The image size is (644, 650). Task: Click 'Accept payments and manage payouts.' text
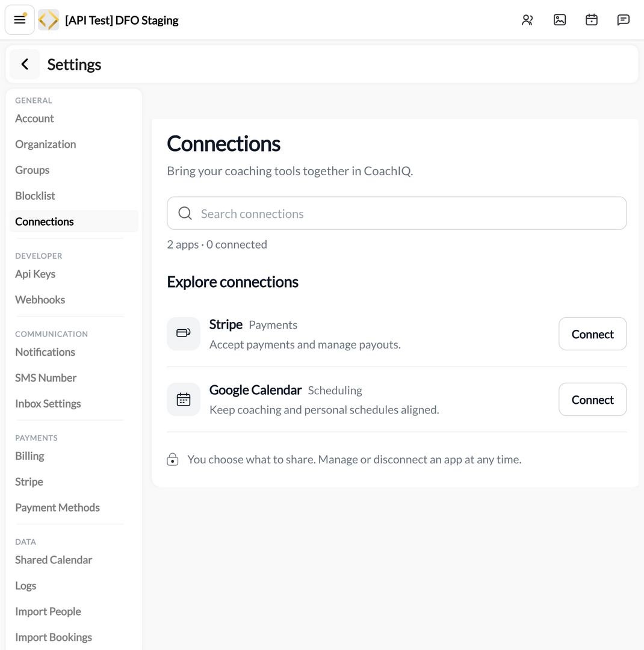tap(305, 344)
